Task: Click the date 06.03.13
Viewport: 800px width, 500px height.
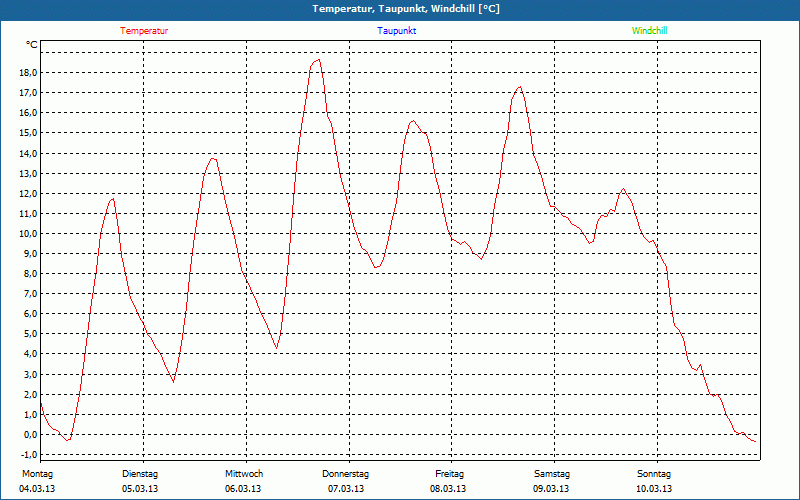Action: (243, 489)
